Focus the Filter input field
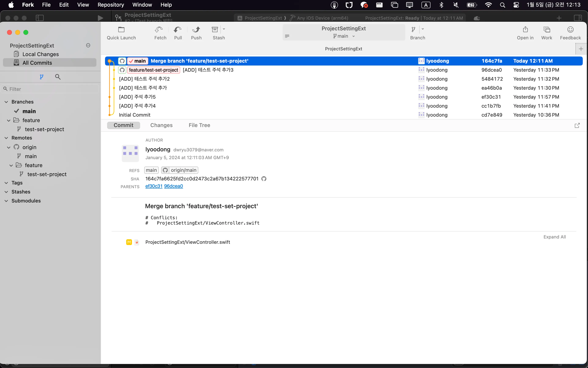This screenshot has width=588, height=368. tap(50, 89)
